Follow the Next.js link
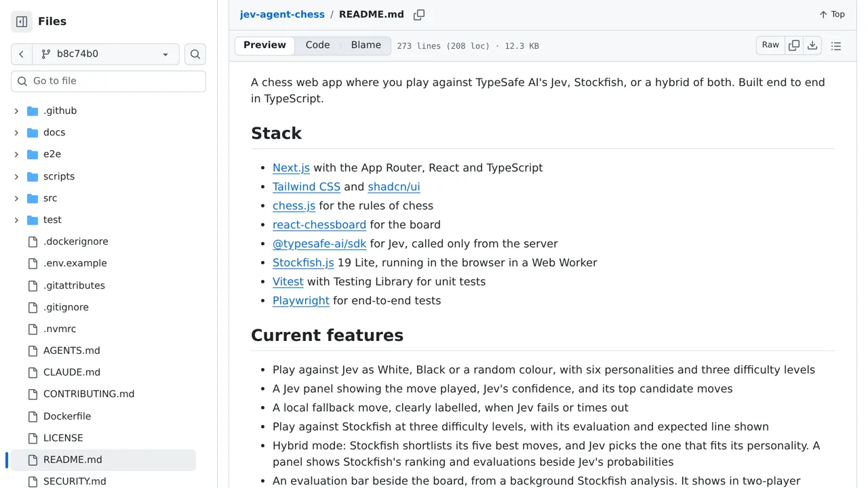This screenshot has width=868, height=488. click(291, 168)
